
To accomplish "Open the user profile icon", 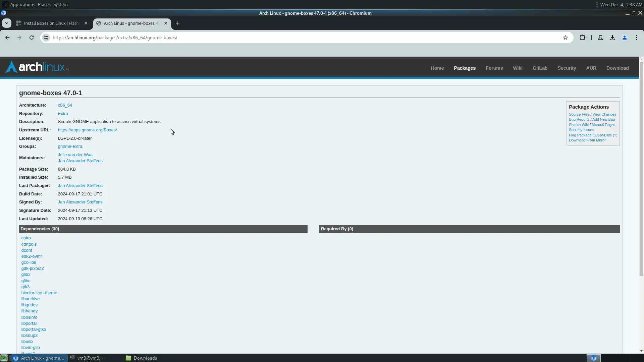I will tap(625, 38).
